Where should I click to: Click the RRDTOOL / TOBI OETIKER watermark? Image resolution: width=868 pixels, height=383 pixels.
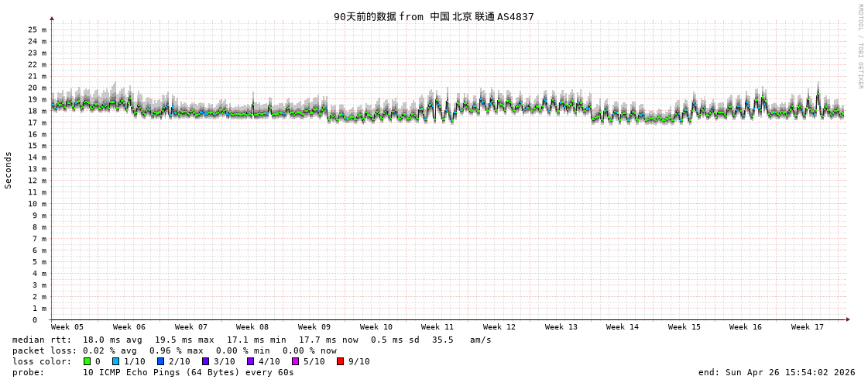[x=859, y=47]
